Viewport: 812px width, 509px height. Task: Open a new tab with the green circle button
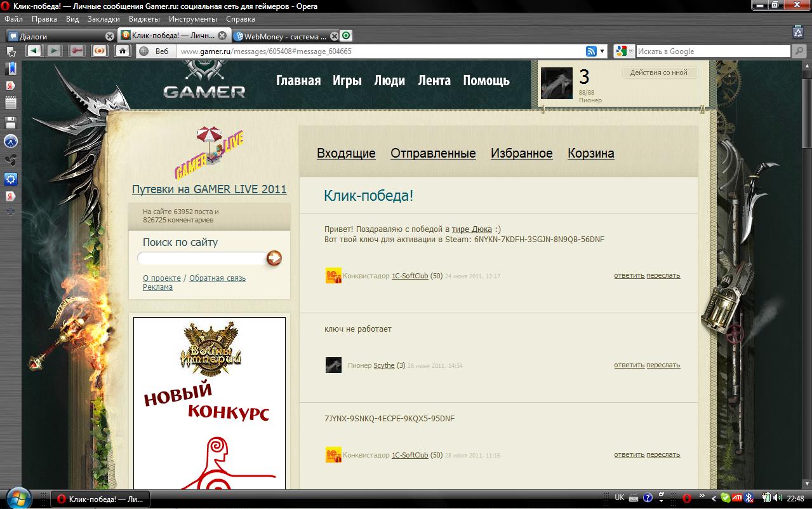point(347,36)
